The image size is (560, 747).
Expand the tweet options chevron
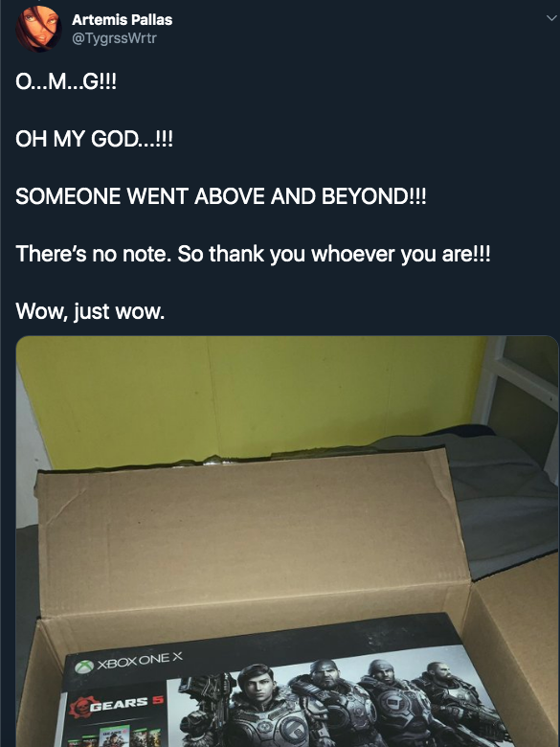[x=551, y=18]
